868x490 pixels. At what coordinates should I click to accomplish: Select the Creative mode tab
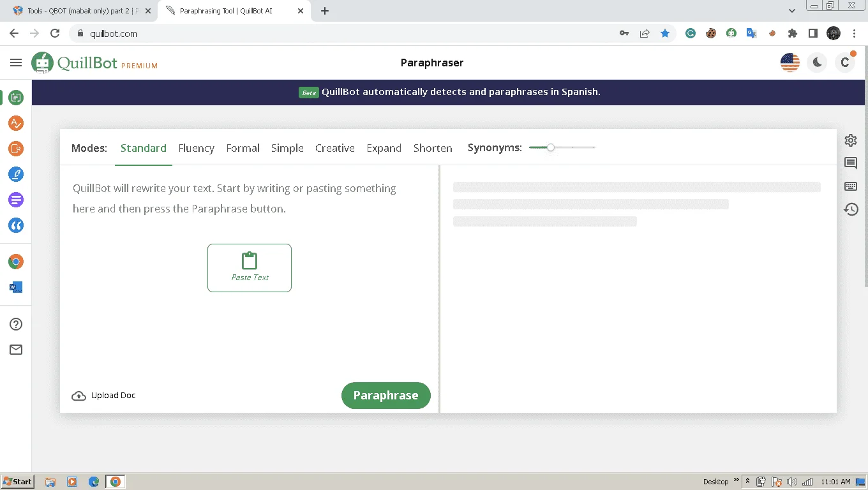point(335,148)
